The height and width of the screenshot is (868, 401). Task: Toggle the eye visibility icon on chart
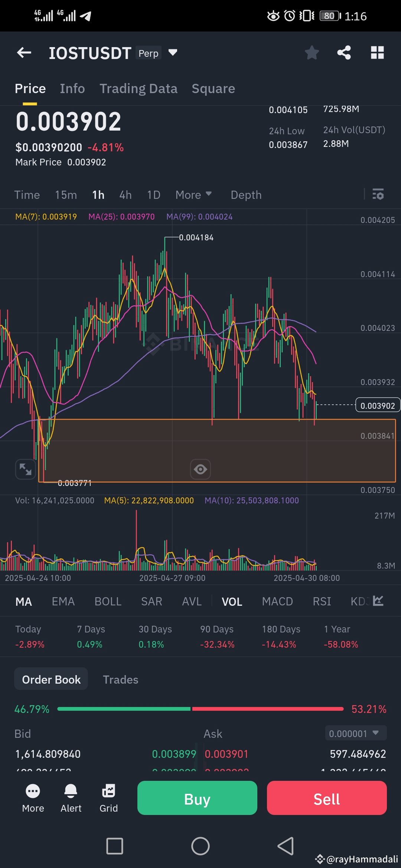tap(200, 469)
